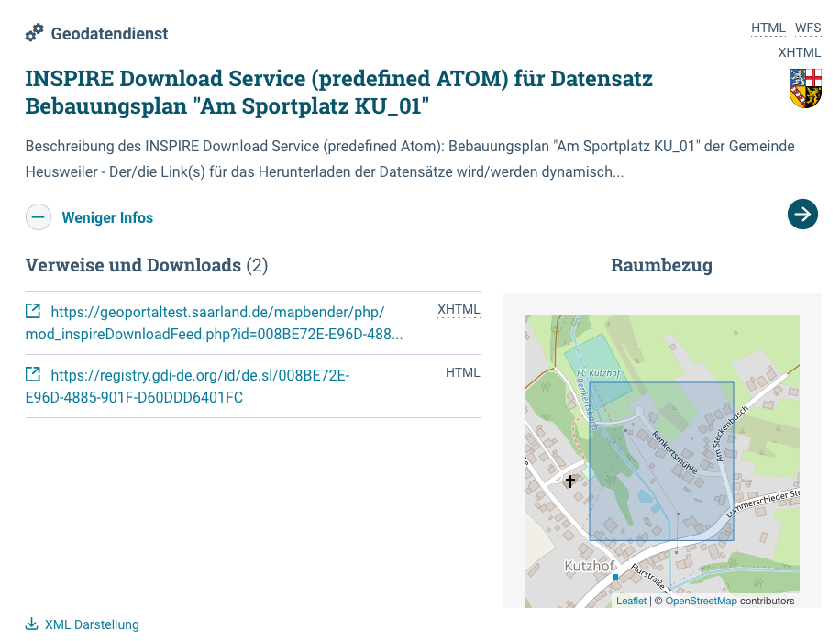Click the blue marker near Kutzhof on the map
Screen dimensions: 840x641
click(x=615, y=579)
